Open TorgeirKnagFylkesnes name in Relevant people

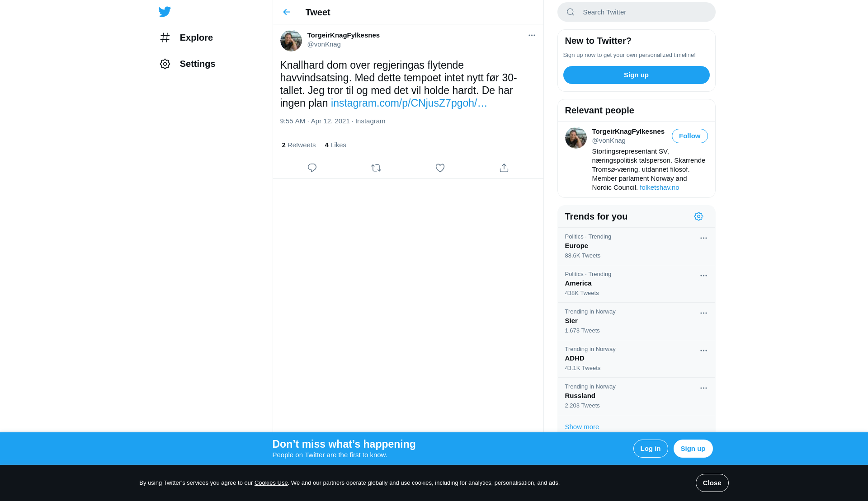(628, 131)
